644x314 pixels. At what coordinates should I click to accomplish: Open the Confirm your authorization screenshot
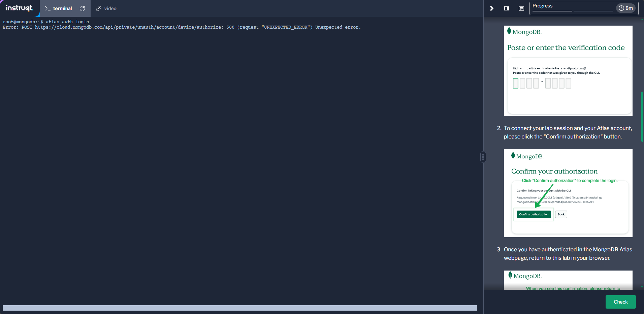coord(568,193)
